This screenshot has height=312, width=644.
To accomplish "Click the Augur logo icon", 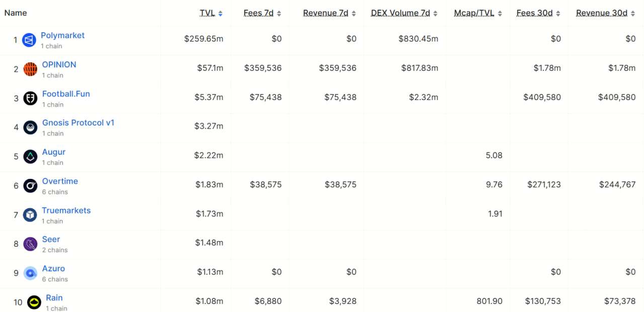I will (x=30, y=157).
